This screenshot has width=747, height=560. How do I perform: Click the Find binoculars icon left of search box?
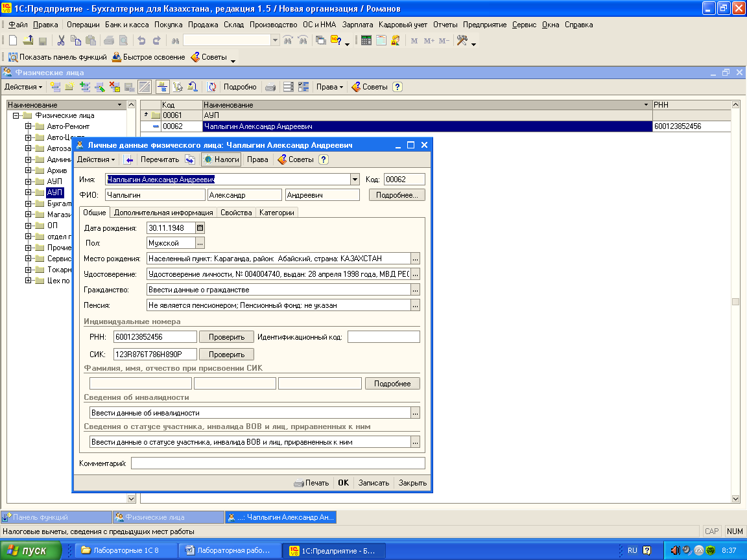(x=175, y=40)
